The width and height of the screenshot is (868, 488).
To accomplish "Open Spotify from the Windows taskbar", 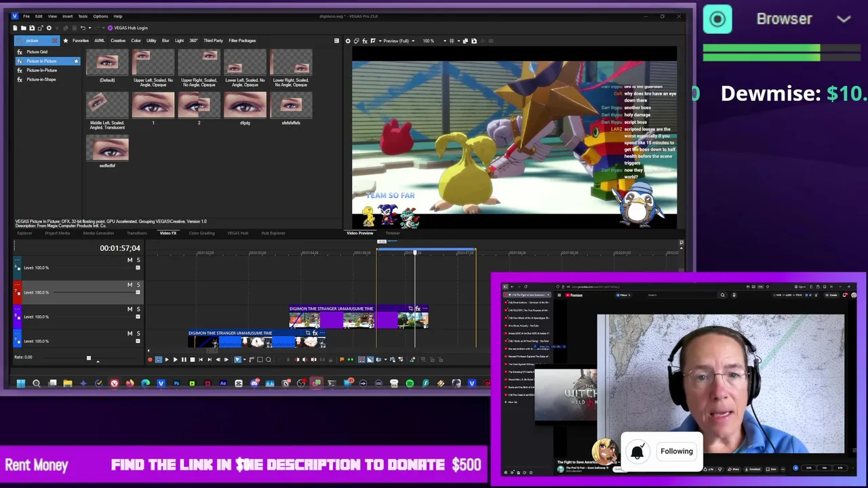I will pos(410,384).
